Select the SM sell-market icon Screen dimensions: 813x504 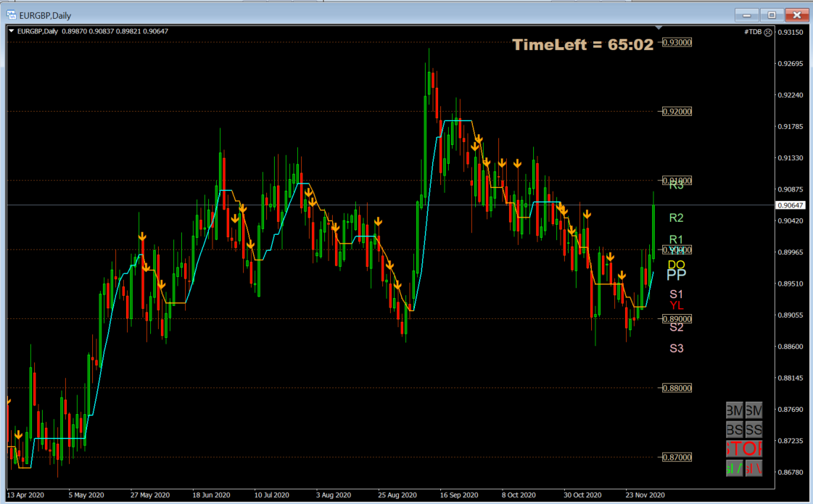click(754, 410)
